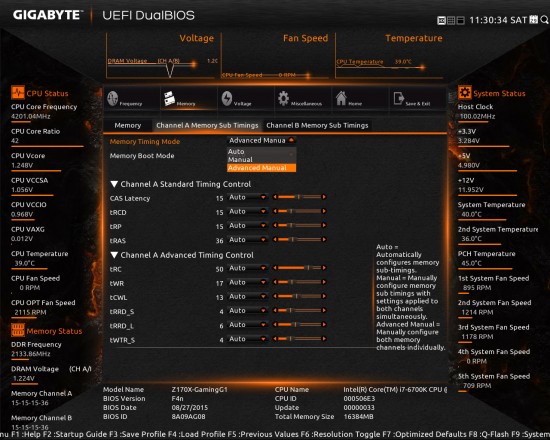Open the Miscellaneous gear icon

(283, 98)
